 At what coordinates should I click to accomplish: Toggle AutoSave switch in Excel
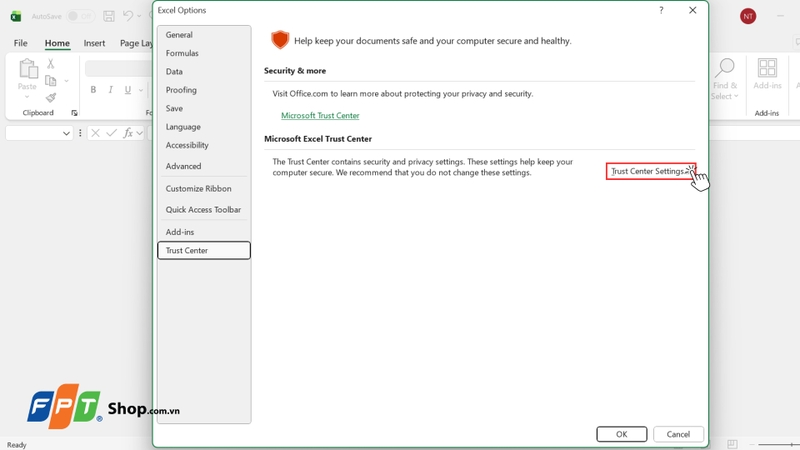click(x=80, y=16)
